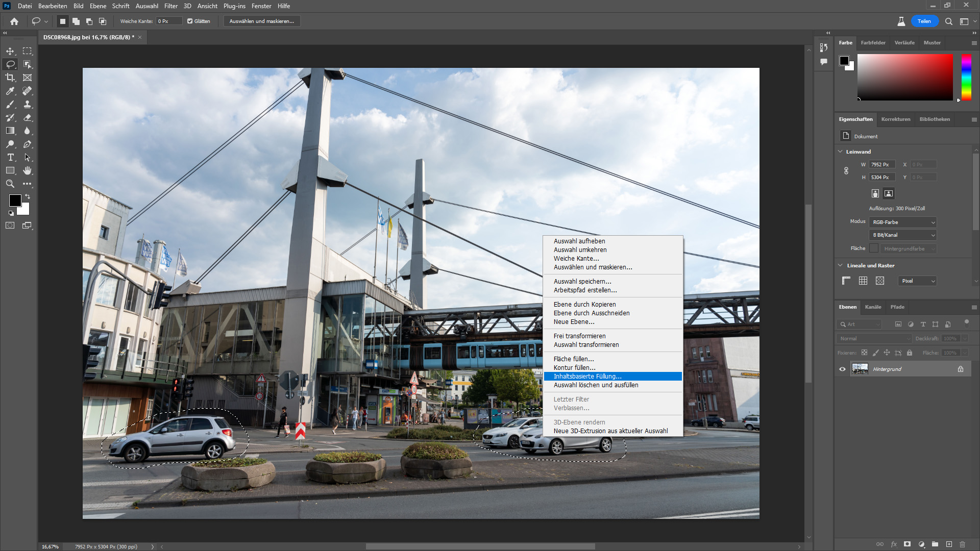Select the Hand tool

(27, 170)
